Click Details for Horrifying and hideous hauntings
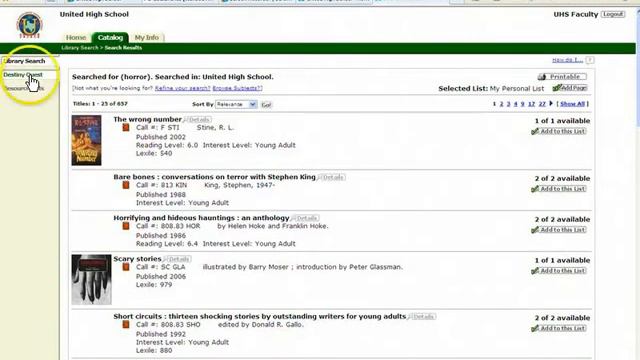640x360 pixels. click(306, 218)
